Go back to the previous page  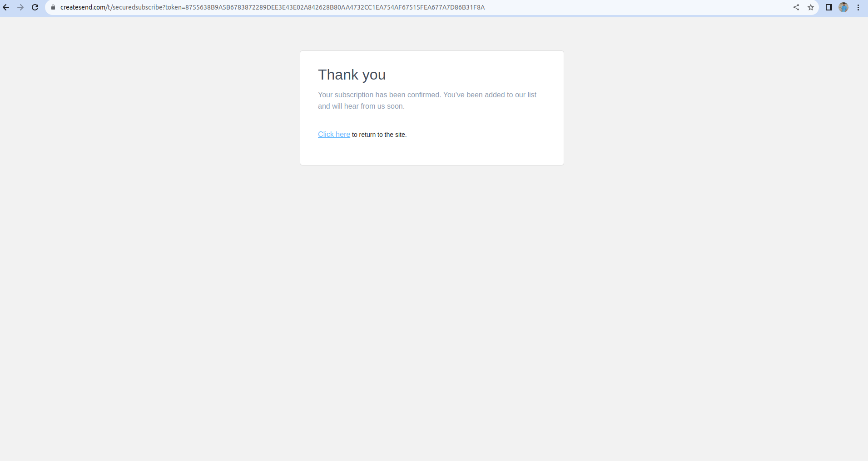click(6, 7)
